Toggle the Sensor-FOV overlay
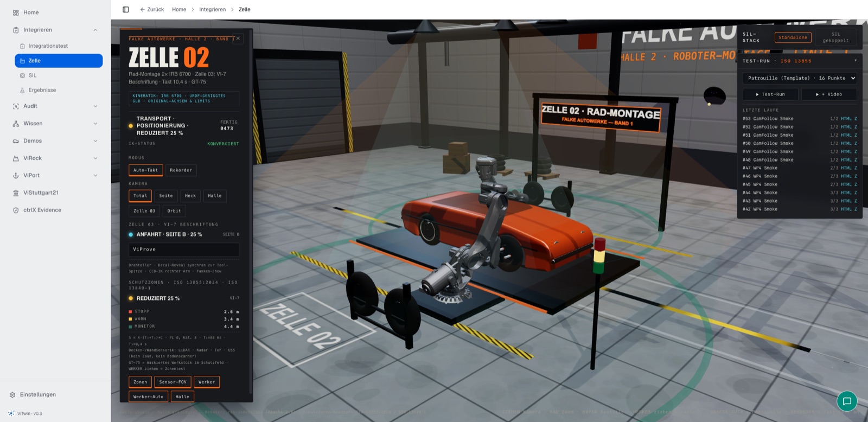This screenshot has height=422, width=868. click(x=173, y=382)
